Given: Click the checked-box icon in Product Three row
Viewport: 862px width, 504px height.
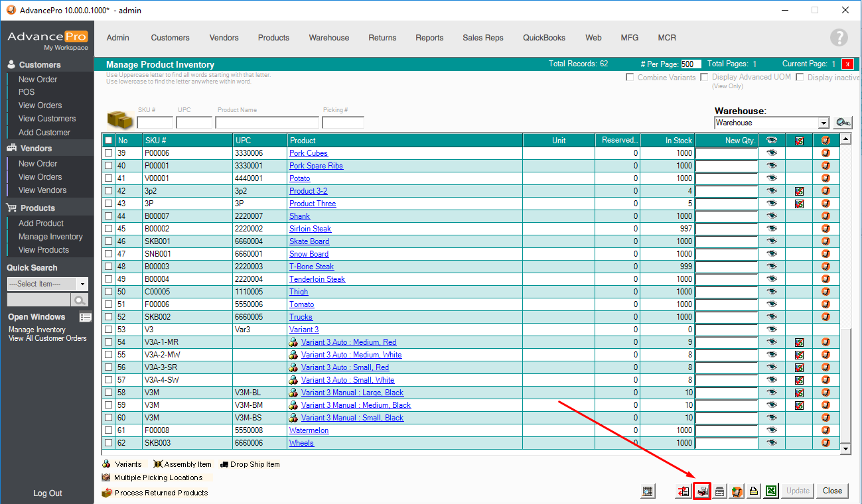Looking at the screenshot, I should point(799,204).
